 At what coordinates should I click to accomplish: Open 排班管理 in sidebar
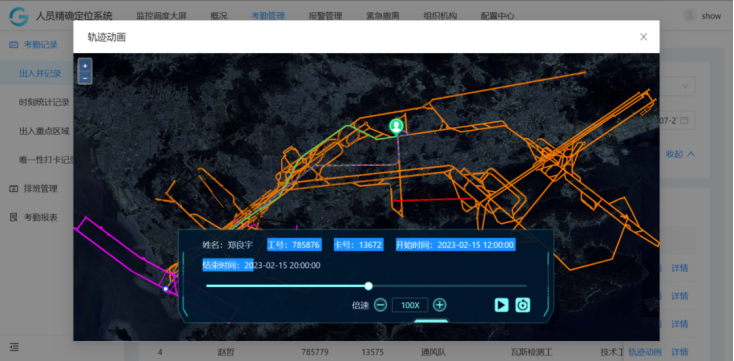[40, 189]
